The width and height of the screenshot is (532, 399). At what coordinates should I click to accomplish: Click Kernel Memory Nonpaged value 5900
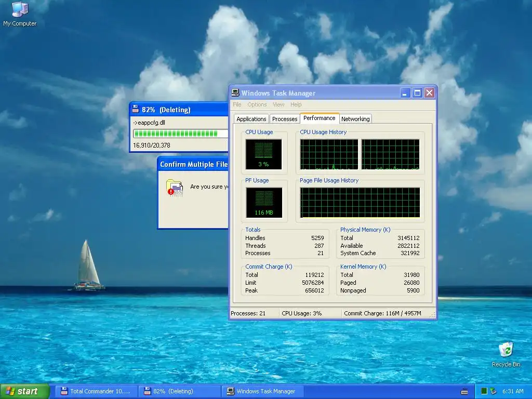coord(413,290)
